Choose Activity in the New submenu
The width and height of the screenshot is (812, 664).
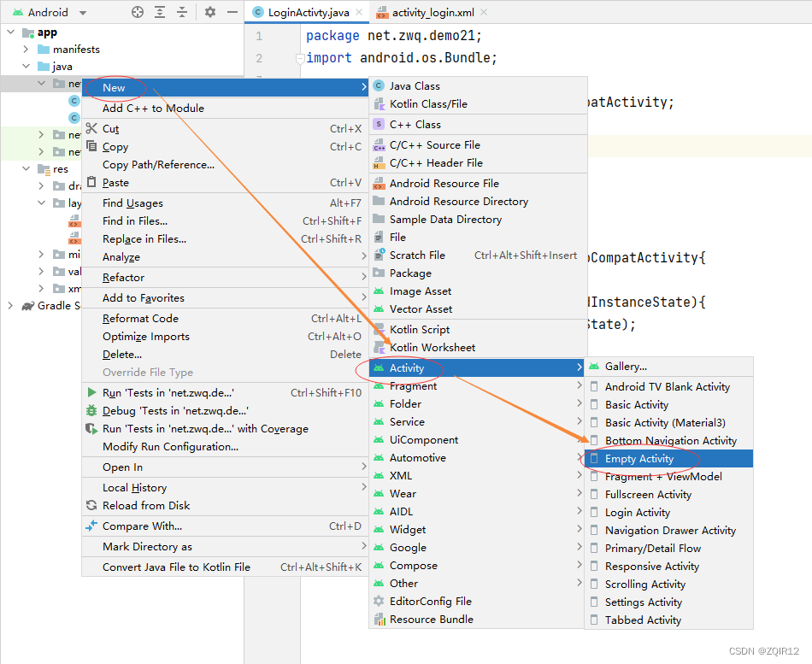[477, 367]
